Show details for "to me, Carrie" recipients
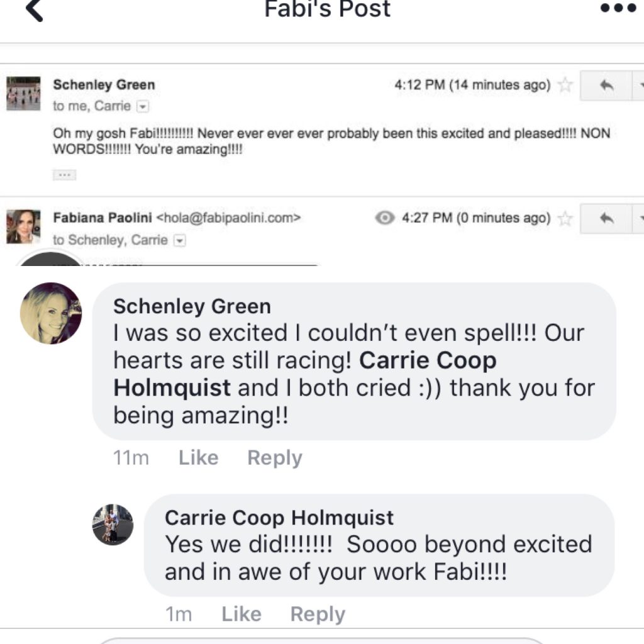 (143, 106)
